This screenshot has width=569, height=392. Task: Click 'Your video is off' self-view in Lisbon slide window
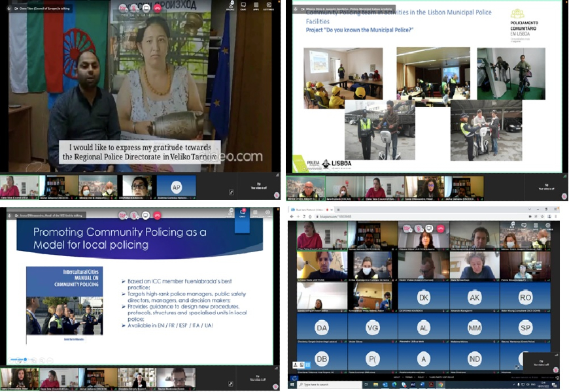click(546, 187)
